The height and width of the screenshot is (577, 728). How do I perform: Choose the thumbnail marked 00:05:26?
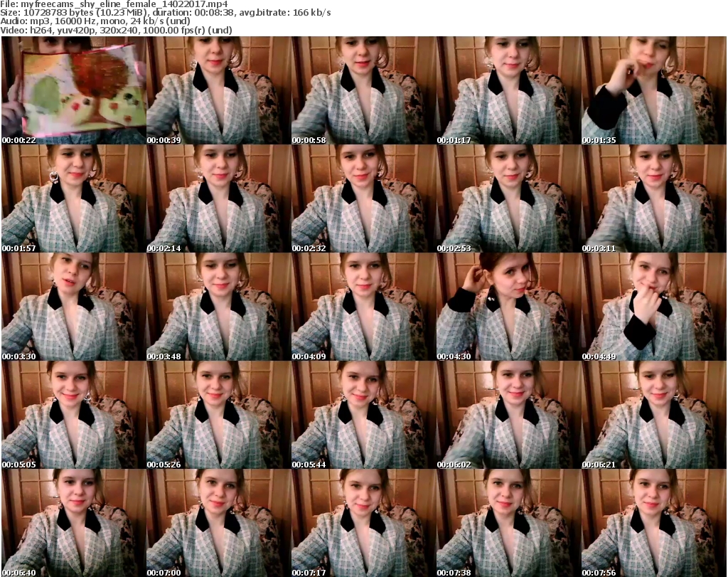[x=219, y=415]
